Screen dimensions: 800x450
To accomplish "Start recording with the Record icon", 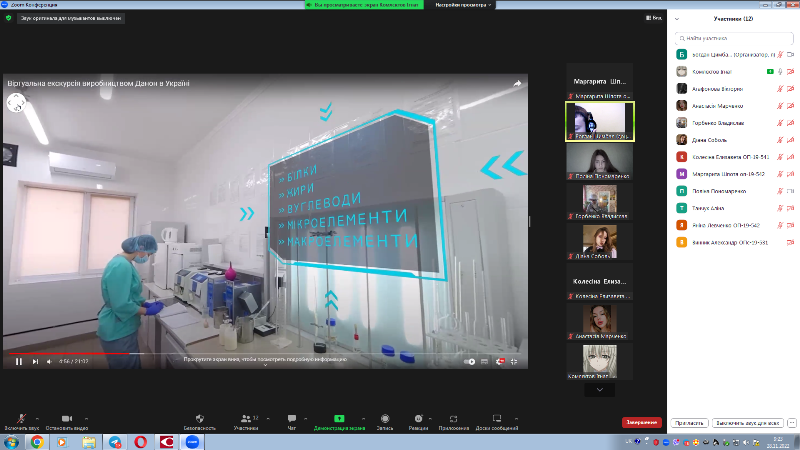I will coord(383,418).
